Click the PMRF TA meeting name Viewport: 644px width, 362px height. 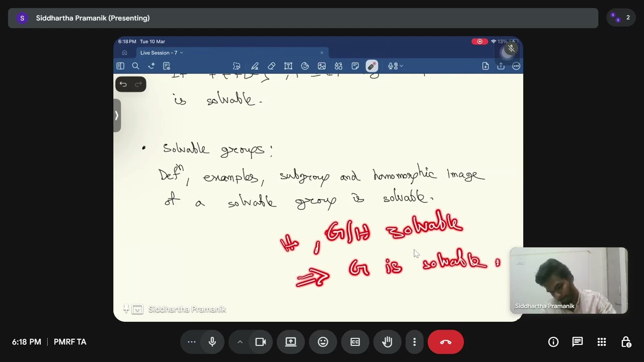point(70,342)
